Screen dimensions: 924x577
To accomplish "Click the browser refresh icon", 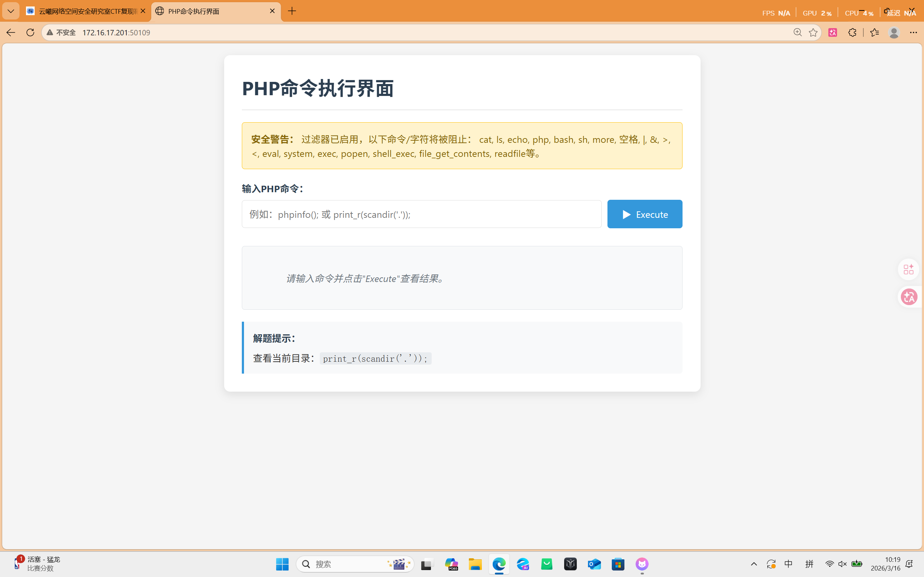I will (30, 32).
